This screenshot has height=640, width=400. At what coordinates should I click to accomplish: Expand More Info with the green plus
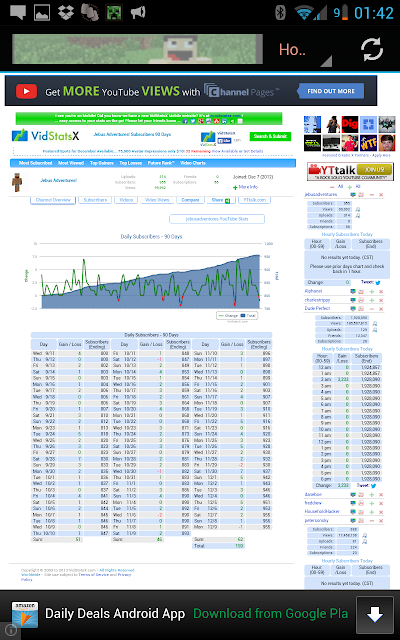pos(245,187)
